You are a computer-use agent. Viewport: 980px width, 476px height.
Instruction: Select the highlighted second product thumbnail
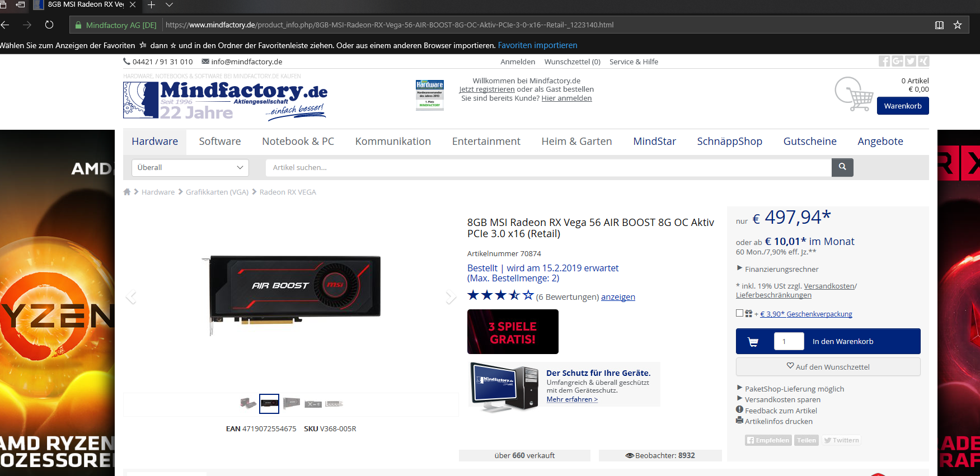click(269, 403)
